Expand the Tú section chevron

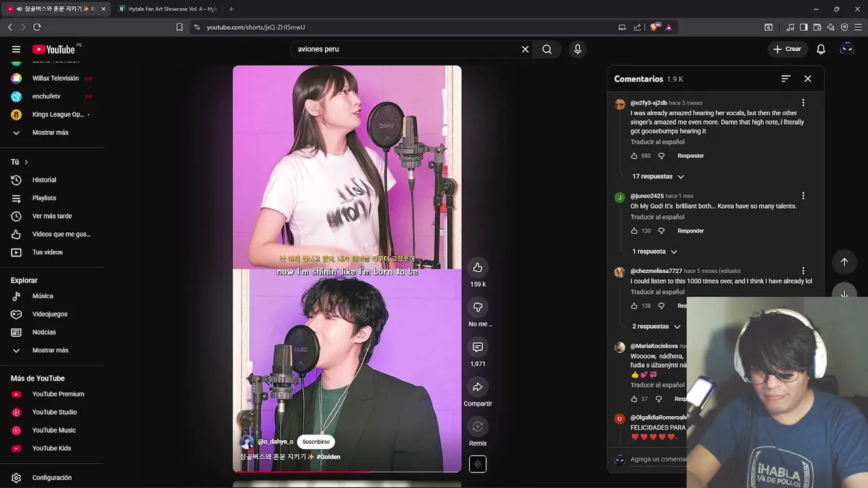coord(26,162)
